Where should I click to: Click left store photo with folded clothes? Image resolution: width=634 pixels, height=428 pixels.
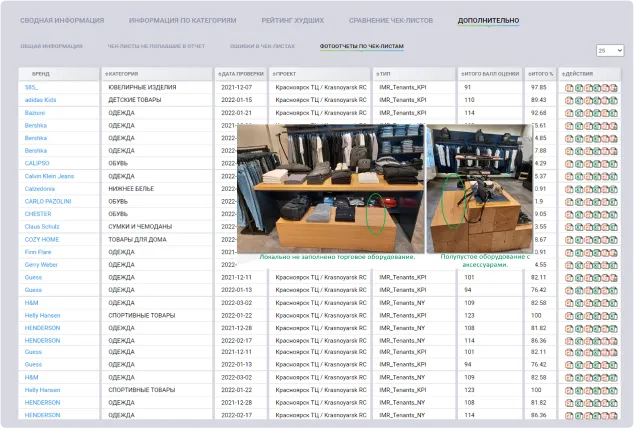coord(329,187)
